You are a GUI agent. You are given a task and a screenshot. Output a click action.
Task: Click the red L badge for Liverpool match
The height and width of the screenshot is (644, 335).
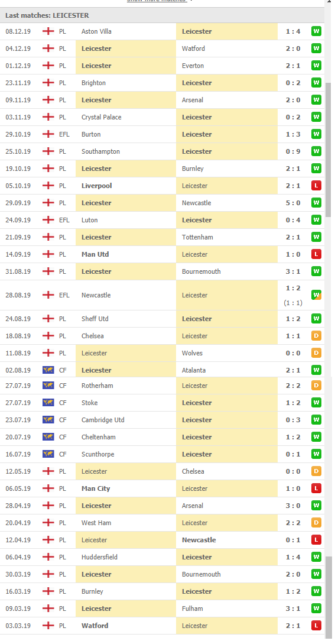tap(316, 186)
